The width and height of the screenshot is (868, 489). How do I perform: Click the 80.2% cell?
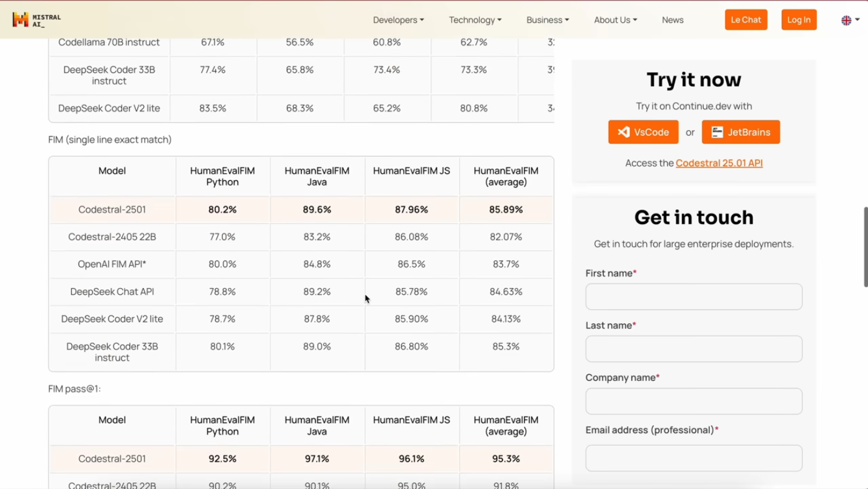point(223,210)
